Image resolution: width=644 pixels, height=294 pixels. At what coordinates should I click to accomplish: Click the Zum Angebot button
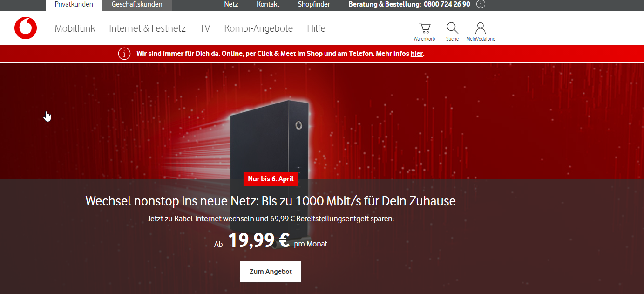point(271,272)
